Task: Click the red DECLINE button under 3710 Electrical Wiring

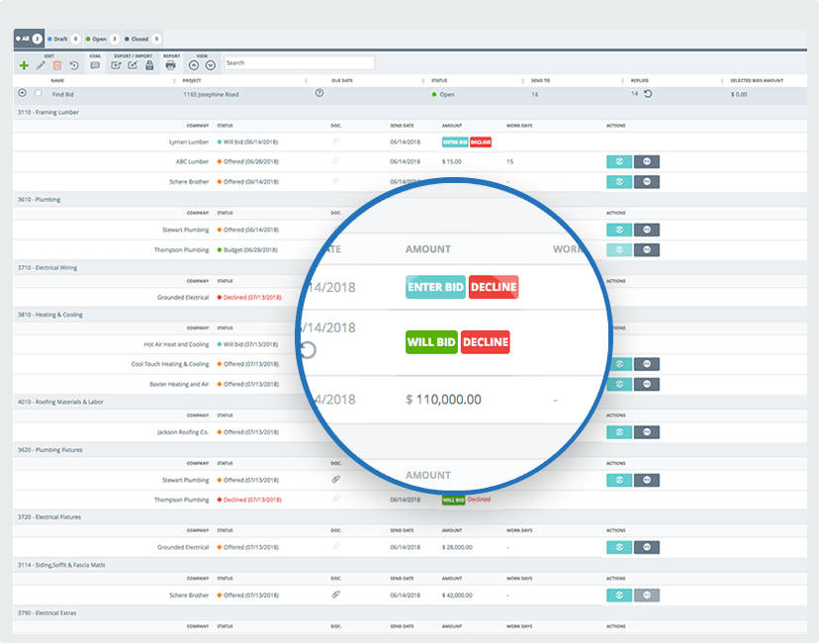Action: (x=494, y=287)
